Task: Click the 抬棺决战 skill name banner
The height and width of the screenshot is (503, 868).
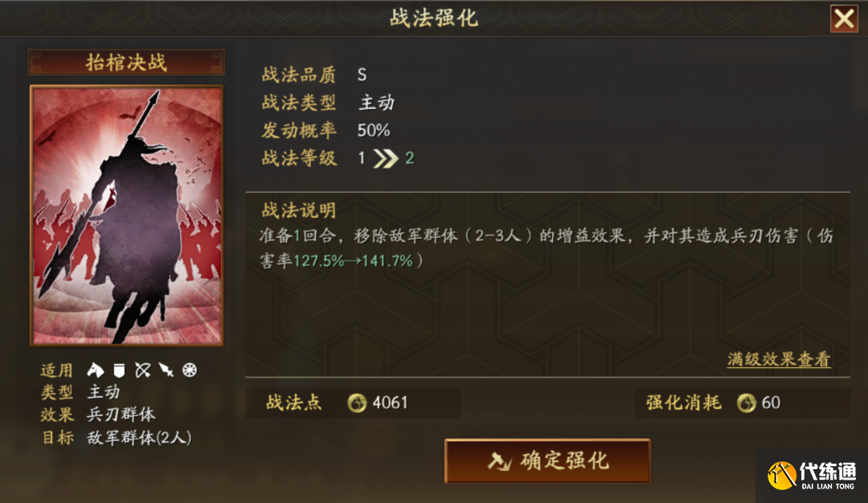Action: click(x=126, y=62)
